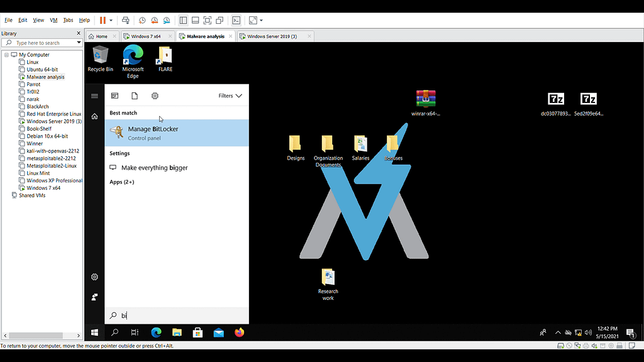The image size is (644, 362).
Task: Open the stretch display dropdown arrow
Action: 261,20
